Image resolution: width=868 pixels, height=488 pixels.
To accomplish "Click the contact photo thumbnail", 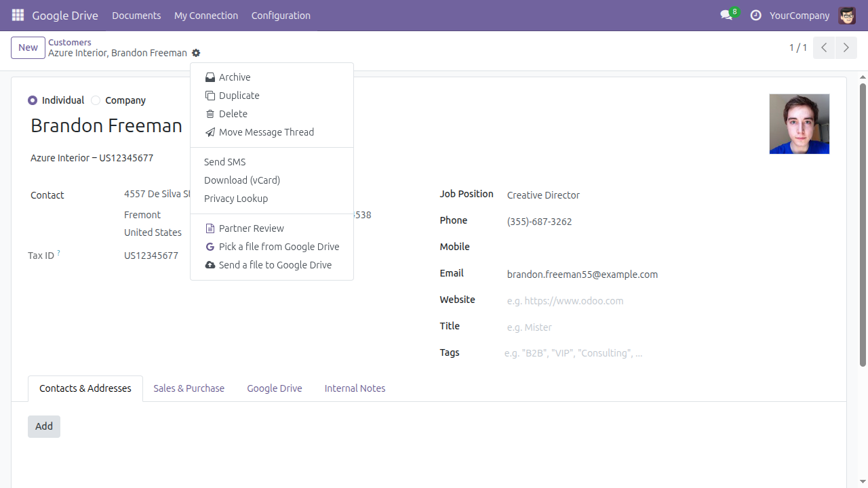I will click(x=800, y=124).
